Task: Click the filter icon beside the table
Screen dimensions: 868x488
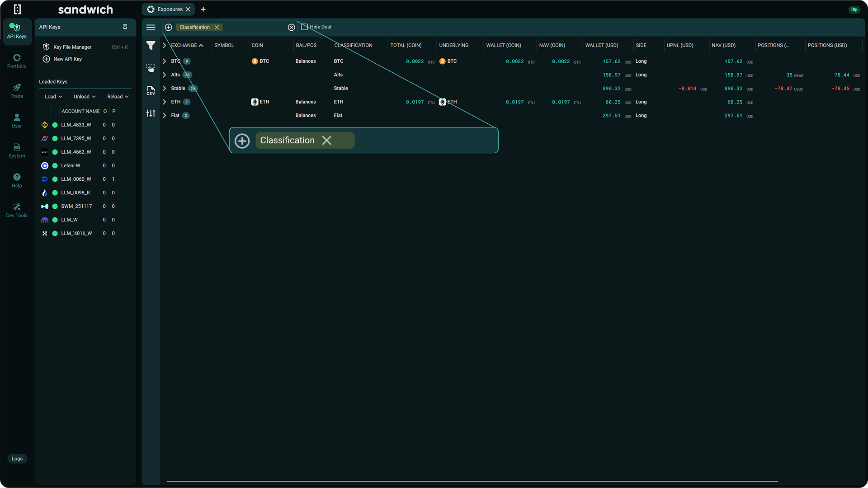Action: click(x=151, y=45)
